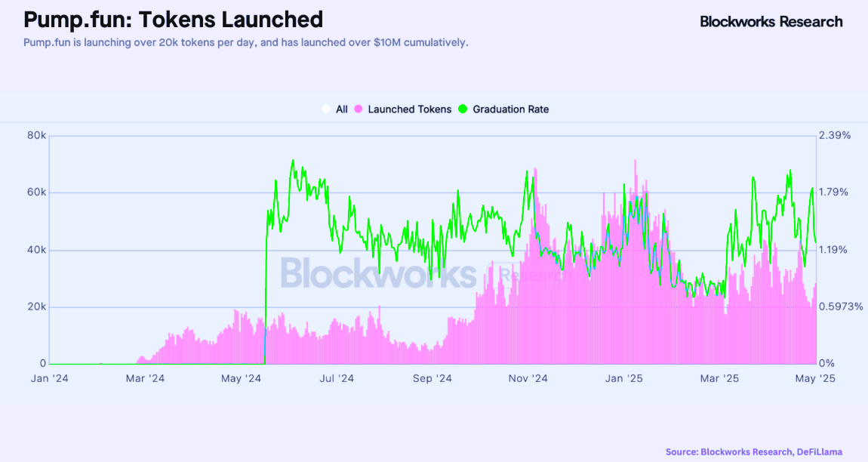This screenshot has height=462, width=868.
Task: Click the Jan '25 date label
Action: 624,378
